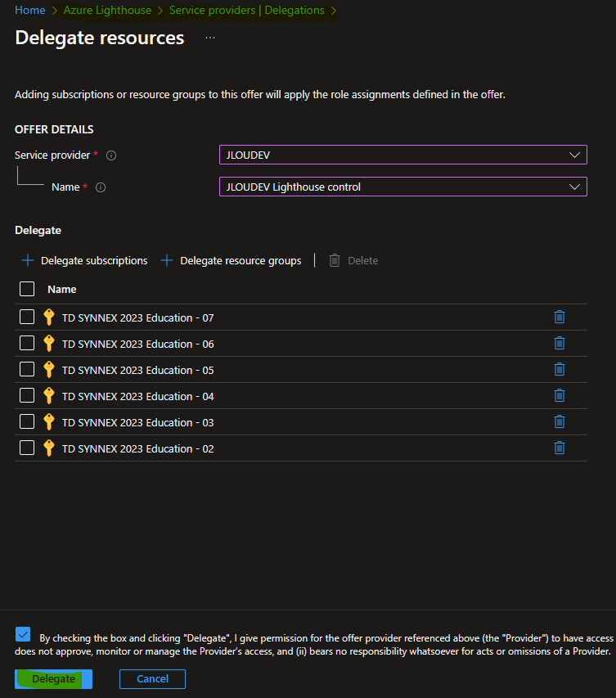Screen dimensions: 616x698
Task: Open the Service provider JLOUDEV dropdown
Action: pos(403,155)
